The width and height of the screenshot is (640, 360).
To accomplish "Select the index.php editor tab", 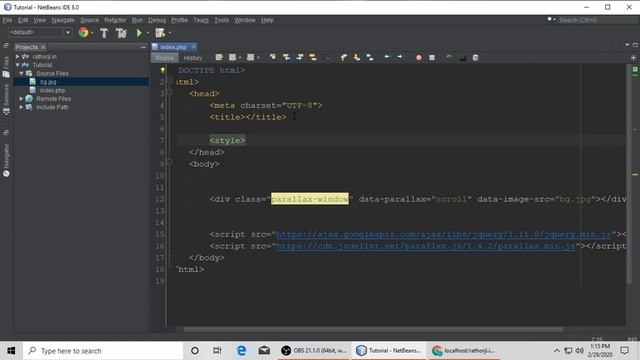I will [x=173, y=47].
